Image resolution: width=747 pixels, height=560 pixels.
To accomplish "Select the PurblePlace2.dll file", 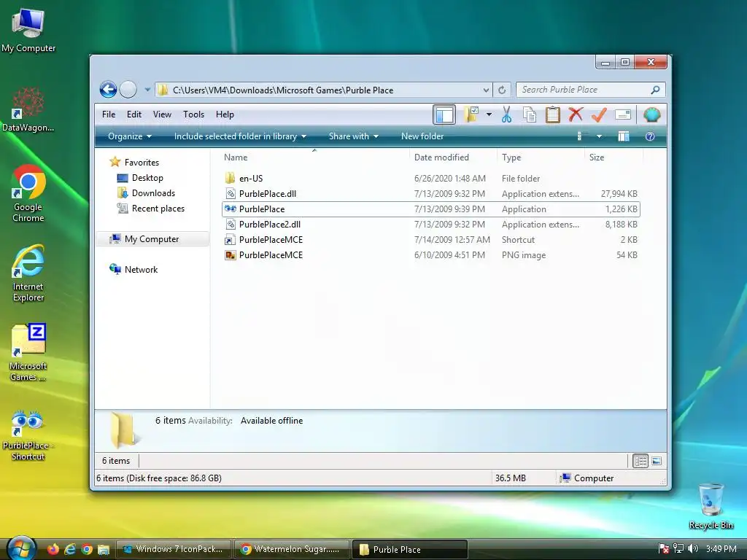I will click(x=430, y=225).
